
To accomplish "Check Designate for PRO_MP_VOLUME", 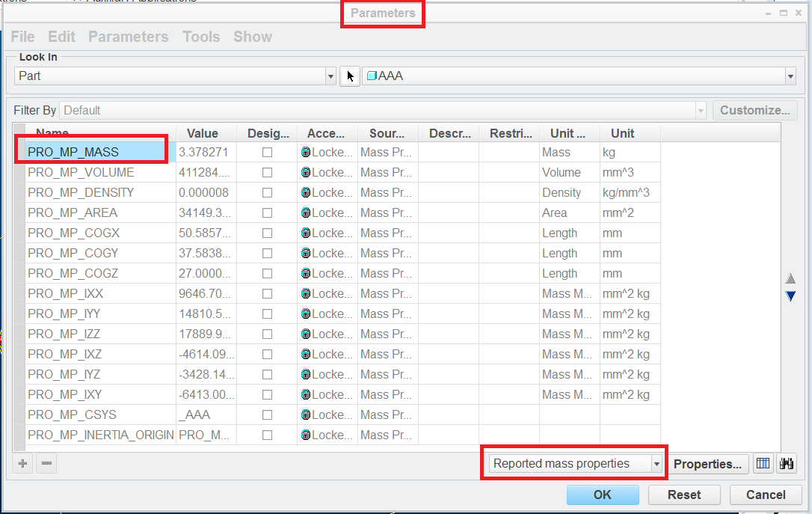I will click(x=266, y=172).
